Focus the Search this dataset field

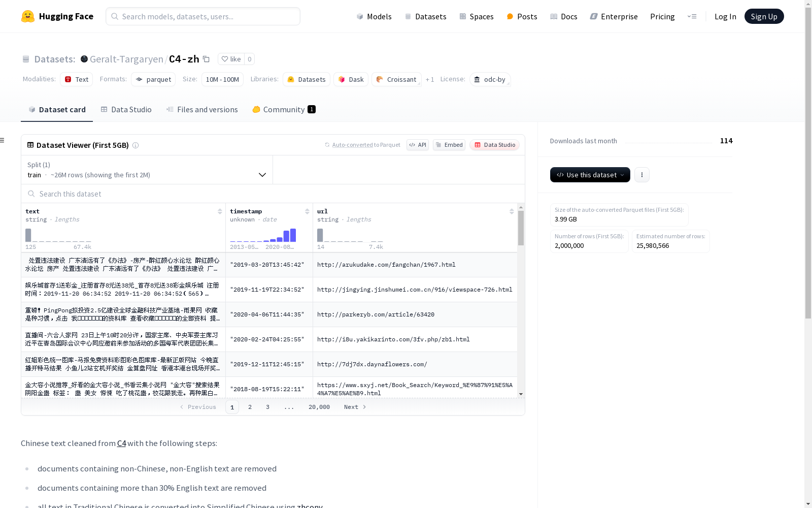(273, 194)
